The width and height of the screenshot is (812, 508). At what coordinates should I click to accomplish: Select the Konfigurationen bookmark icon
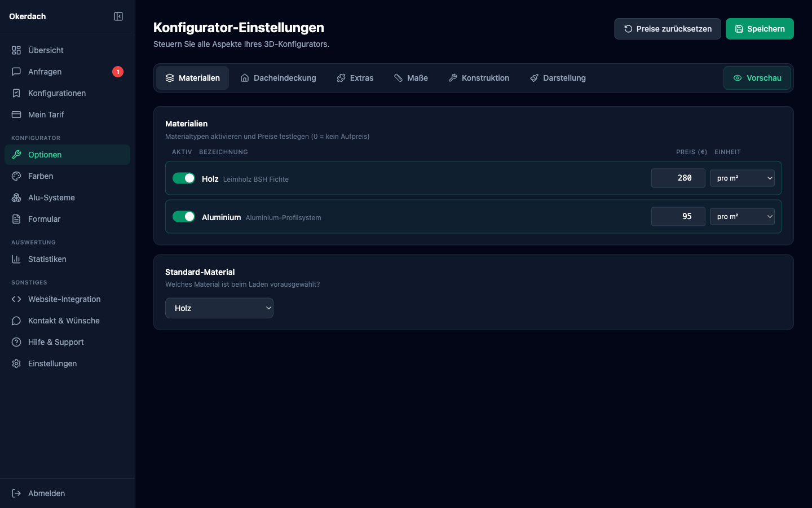16,93
